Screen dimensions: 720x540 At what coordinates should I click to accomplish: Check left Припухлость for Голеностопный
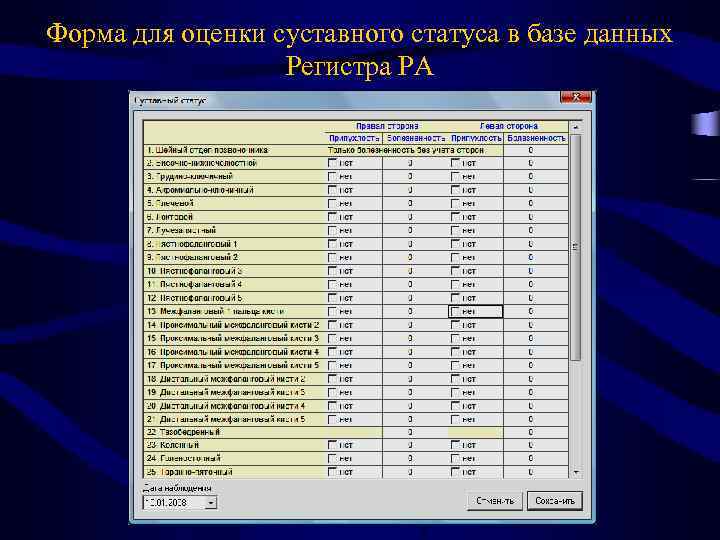(455, 458)
